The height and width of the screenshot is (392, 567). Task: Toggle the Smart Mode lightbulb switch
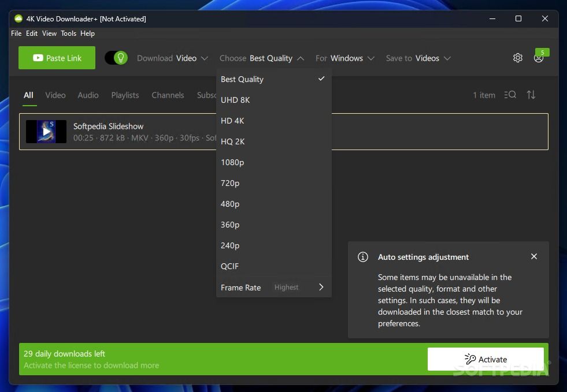pyautogui.click(x=116, y=58)
